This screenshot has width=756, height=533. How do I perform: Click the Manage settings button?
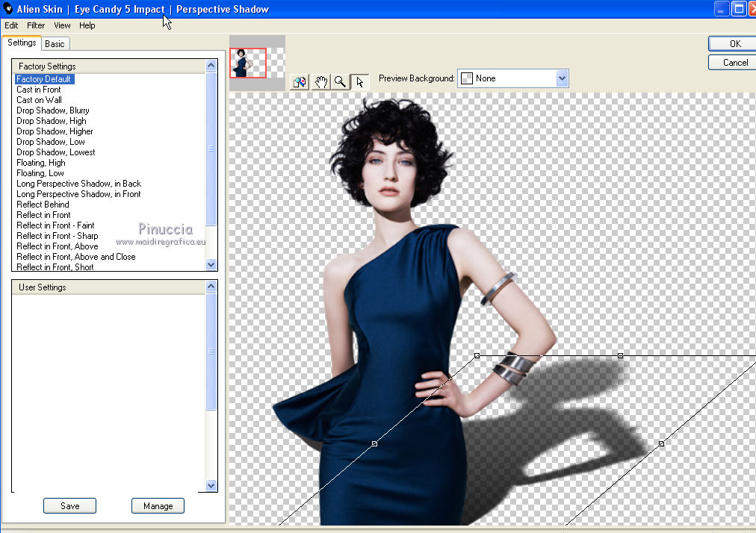tap(158, 506)
